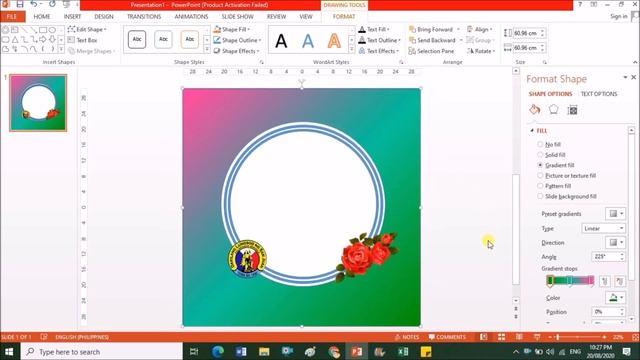Open the FILE tab
This screenshot has width=640, height=360.
12,17
